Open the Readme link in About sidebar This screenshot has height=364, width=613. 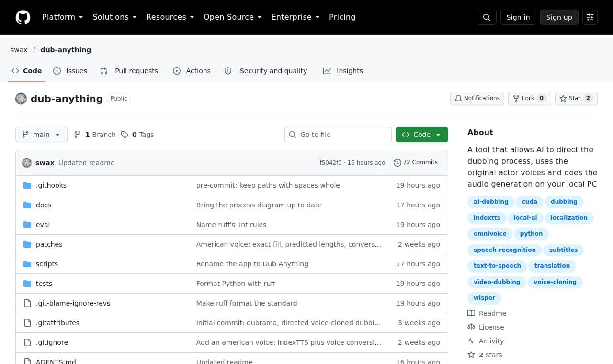click(487, 313)
